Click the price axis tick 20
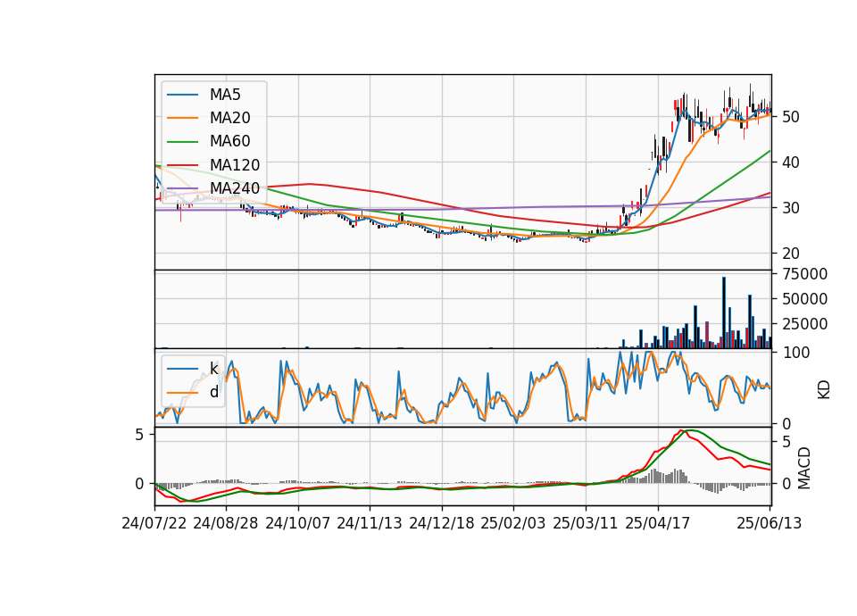Screen dimensions: 857x616 [790, 254]
